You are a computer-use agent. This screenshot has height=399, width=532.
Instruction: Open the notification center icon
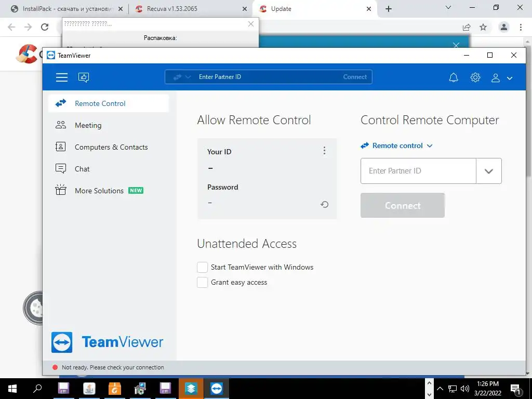516,389
